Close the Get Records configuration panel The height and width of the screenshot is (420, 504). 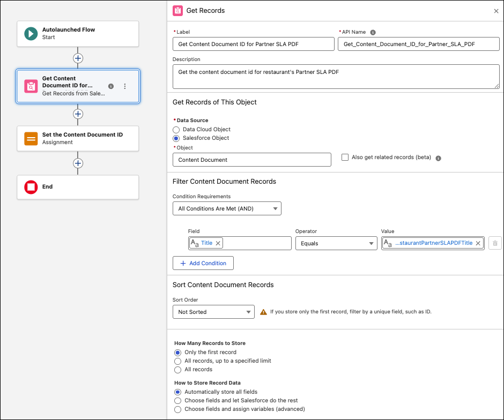click(x=496, y=10)
